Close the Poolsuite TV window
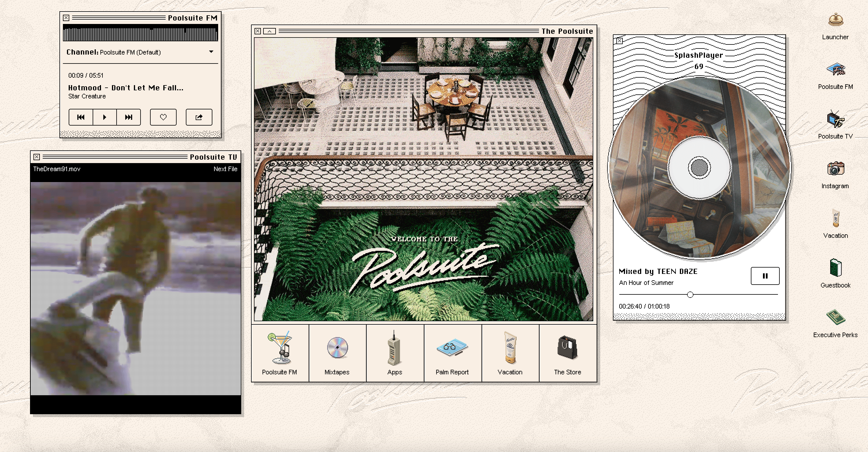 pyautogui.click(x=37, y=157)
